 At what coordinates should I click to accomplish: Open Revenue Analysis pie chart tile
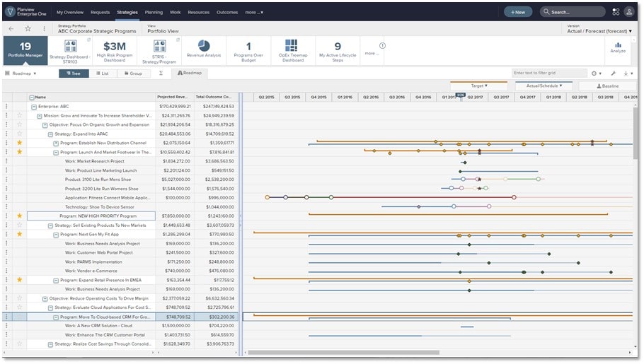[204, 49]
